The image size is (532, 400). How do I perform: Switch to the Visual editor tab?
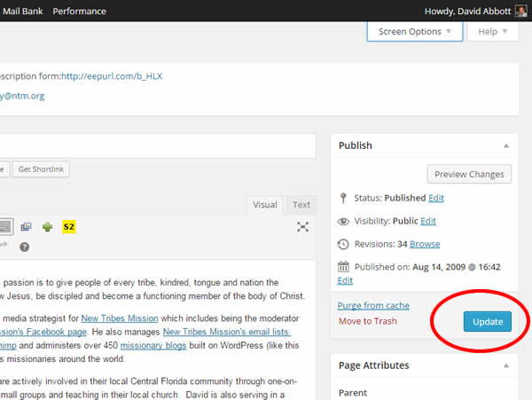(x=265, y=205)
